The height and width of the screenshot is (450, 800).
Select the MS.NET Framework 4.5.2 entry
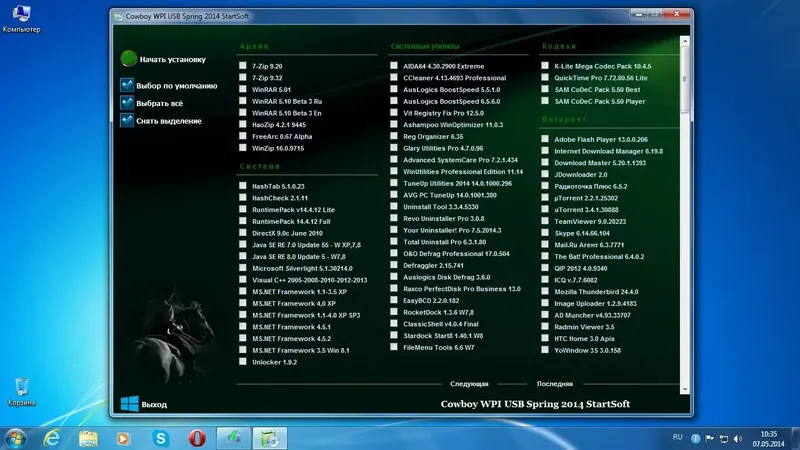(291, 339)
